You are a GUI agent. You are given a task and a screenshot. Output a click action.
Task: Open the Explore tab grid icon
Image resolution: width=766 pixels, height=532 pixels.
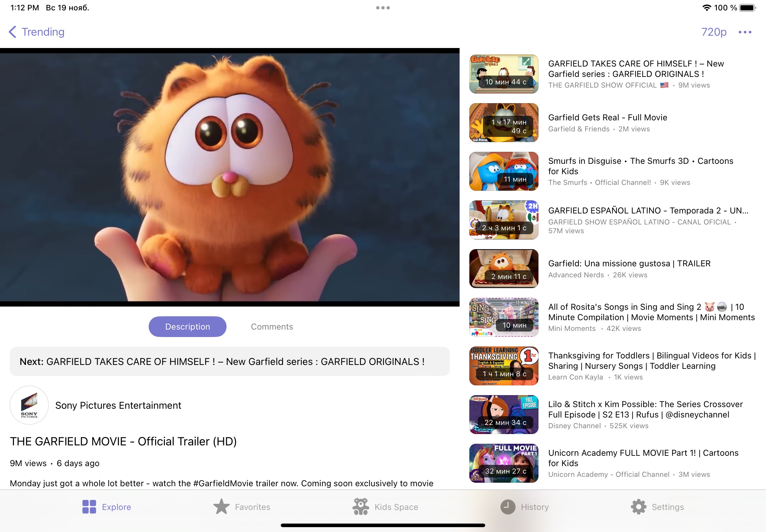pos(89,507)
